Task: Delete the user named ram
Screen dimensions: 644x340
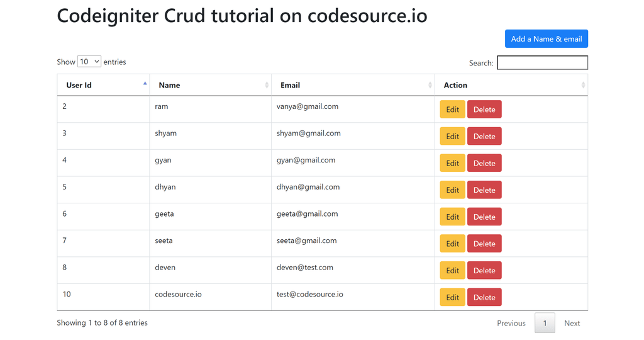Action: coord(484,110)
